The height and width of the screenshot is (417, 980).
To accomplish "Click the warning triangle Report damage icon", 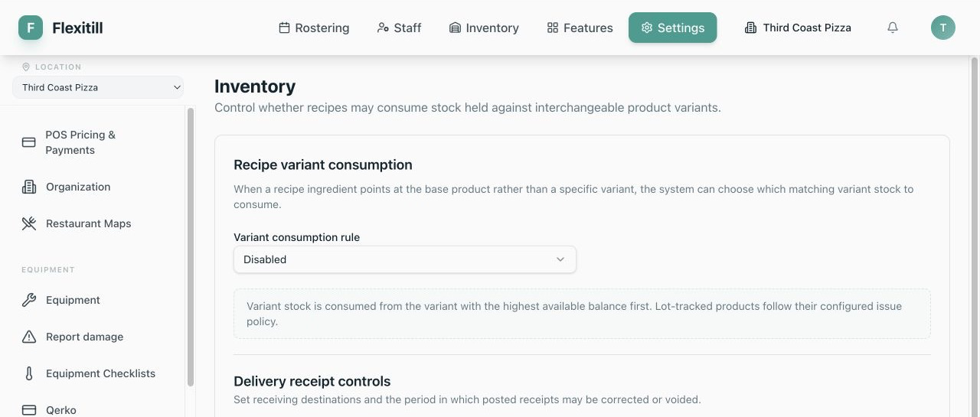I will click(x=29, y=337).
